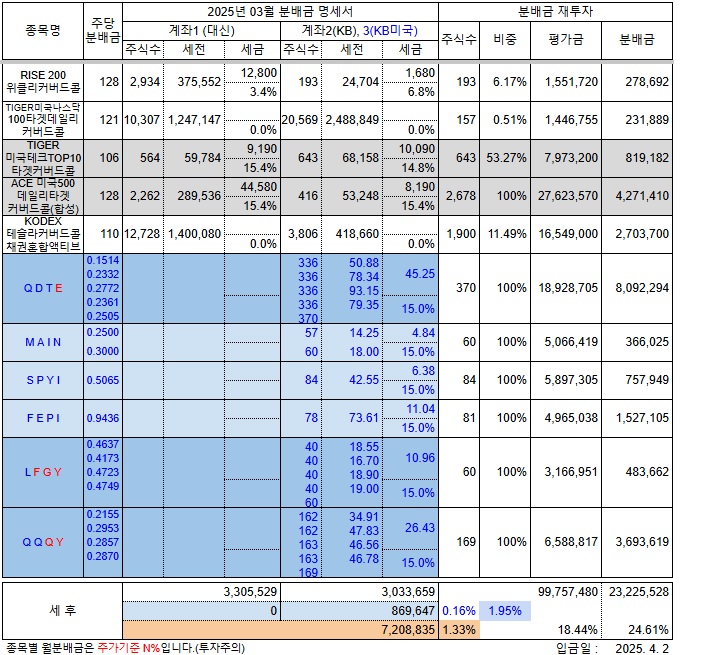Click the 27,623,570 valuation cell
The image size is (711, 655).
pos(568,196)
